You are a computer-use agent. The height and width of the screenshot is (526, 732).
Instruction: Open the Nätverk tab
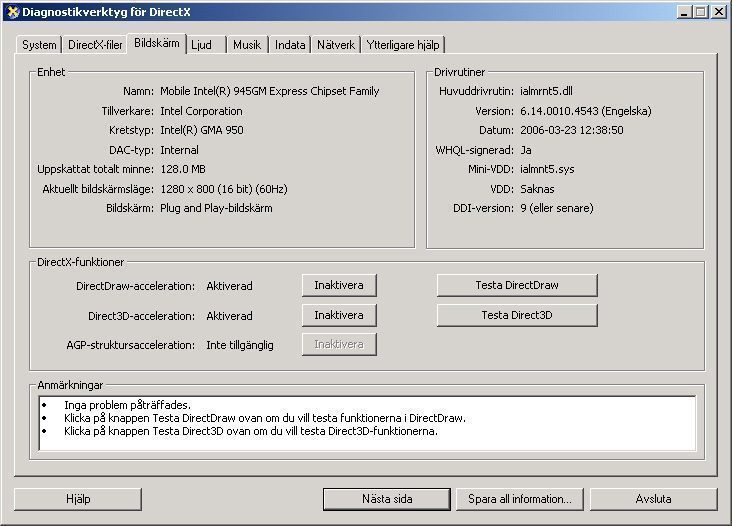tap(336, 45)
